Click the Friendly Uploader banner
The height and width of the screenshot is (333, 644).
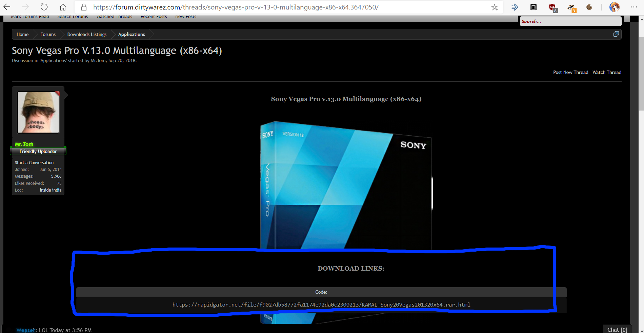(38, 151)
